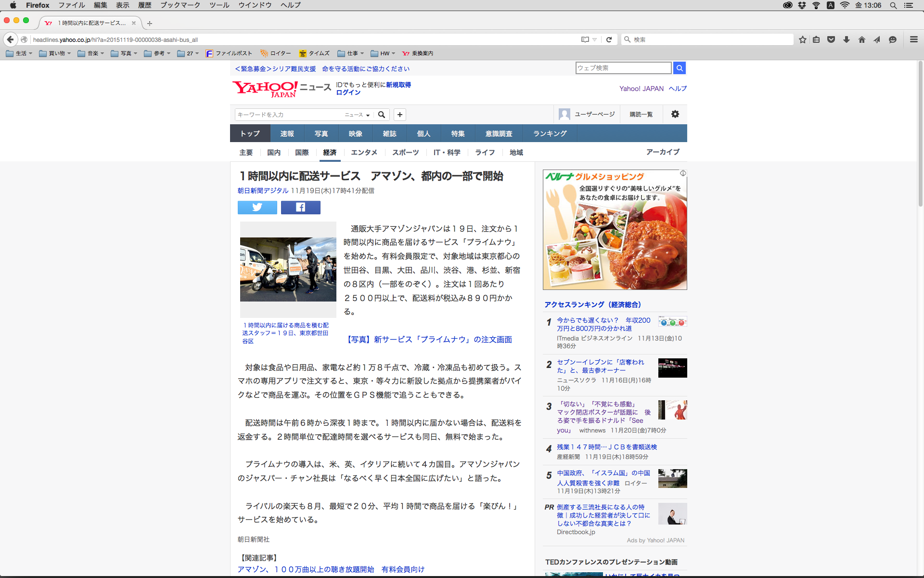Click the plus button beside keyword search
The image size is (924, 578).
[x=399, y=115]
